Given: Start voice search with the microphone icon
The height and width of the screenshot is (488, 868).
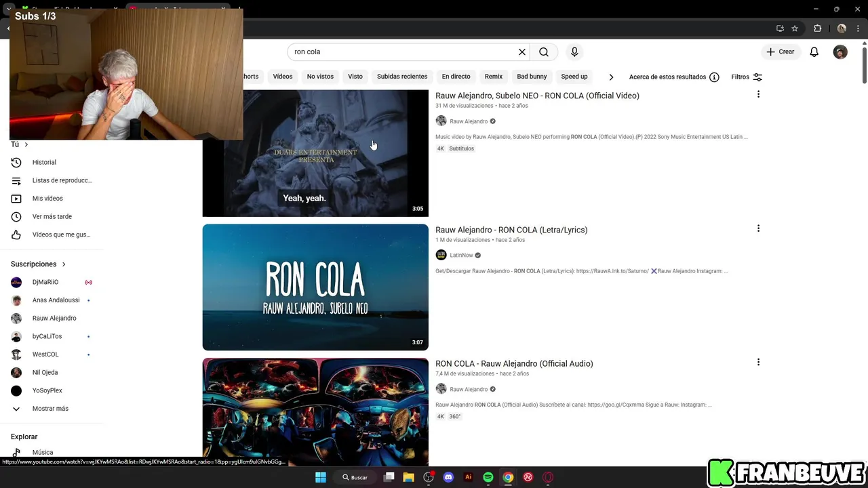Looking at the screenshot, I should [x=574, y=52].
